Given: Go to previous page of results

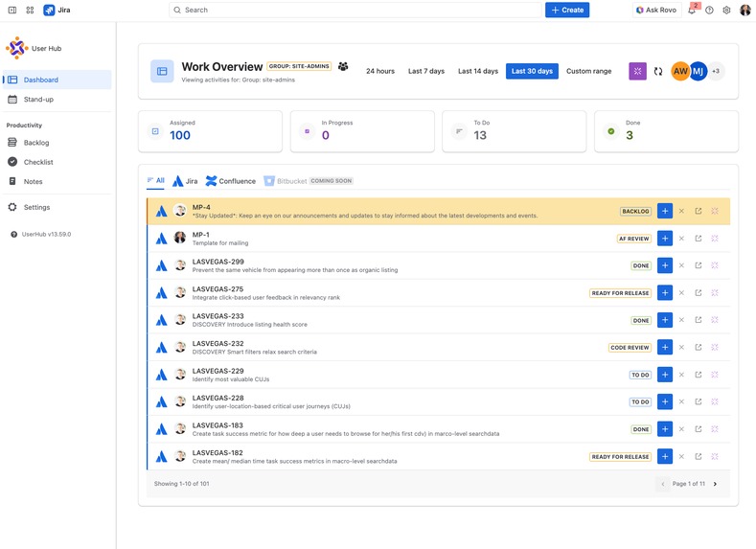Looking at the screenshot, I should [663, 484].
